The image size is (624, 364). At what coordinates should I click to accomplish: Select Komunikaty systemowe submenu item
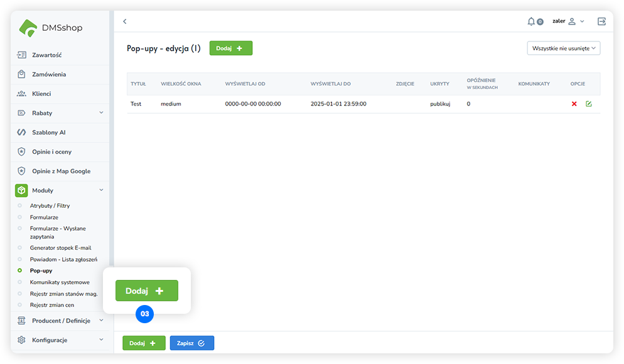(60, 282)
